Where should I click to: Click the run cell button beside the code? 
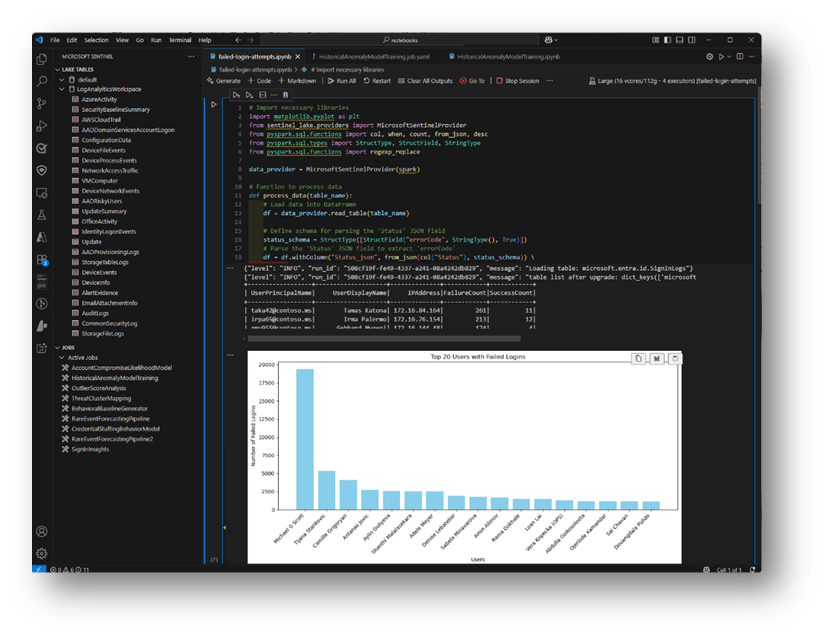[x=214, y=104]
